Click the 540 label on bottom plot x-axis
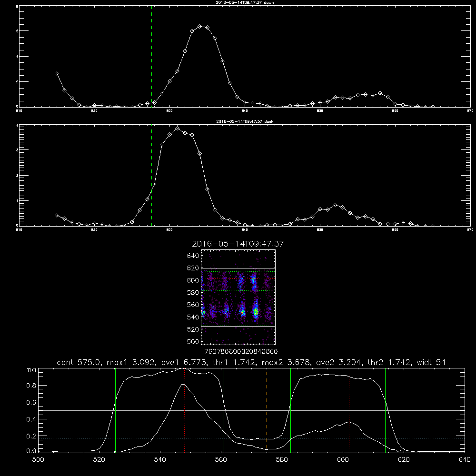The height and width of the screenshot is (476, 476). click(x=160, y=460)
